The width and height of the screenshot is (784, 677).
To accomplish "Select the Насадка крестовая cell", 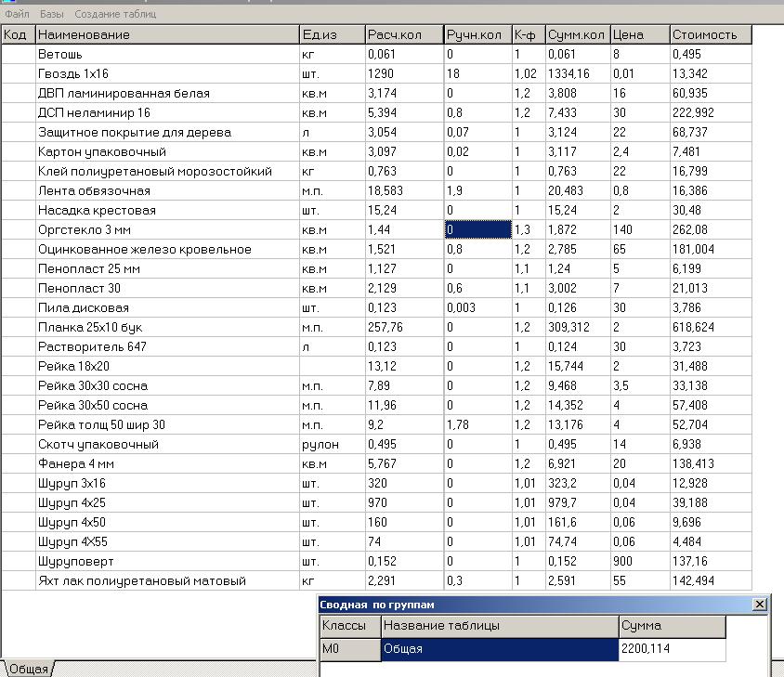I will point(167,210).
